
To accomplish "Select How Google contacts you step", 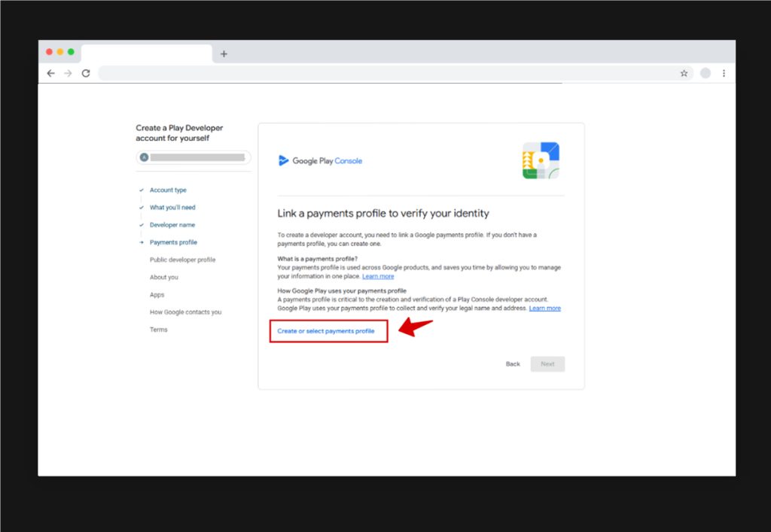I will tap(185, 312).
